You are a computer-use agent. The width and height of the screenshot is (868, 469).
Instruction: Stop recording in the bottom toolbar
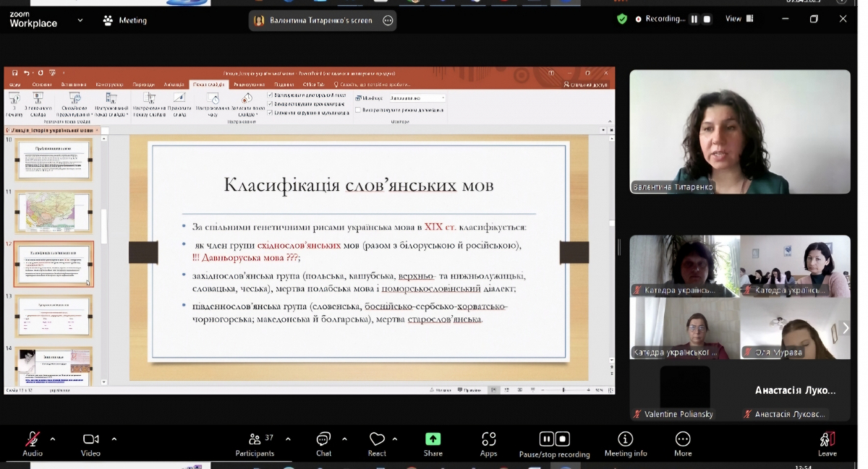tap(562, 439)
